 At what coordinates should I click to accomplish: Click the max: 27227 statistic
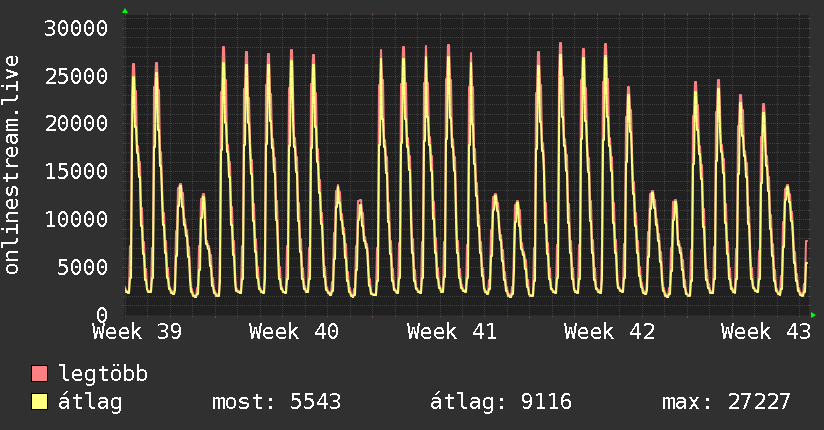coord(726,402)
